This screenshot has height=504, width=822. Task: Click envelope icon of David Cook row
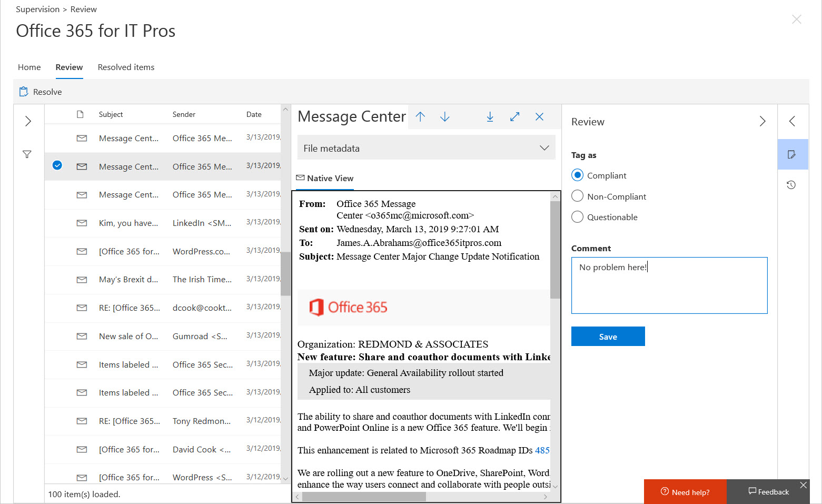[x=82, y=449]
